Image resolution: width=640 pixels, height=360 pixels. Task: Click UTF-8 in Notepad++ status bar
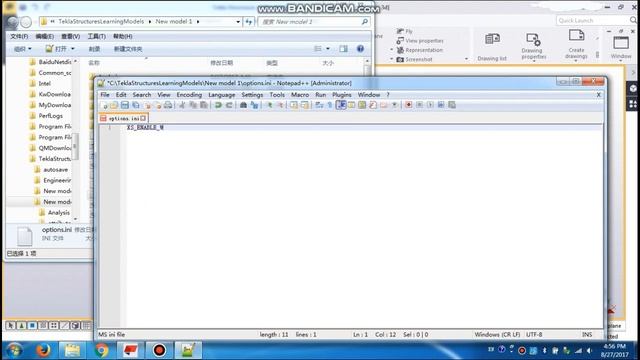pyautogui.click(x=534, y=334)
